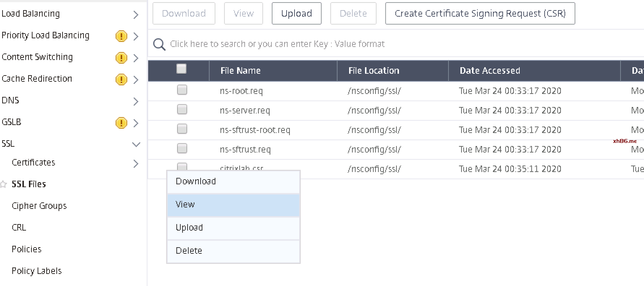Click the search magnifier icon
This screenshot has height=286, width=644.
(x=159, y=44)
